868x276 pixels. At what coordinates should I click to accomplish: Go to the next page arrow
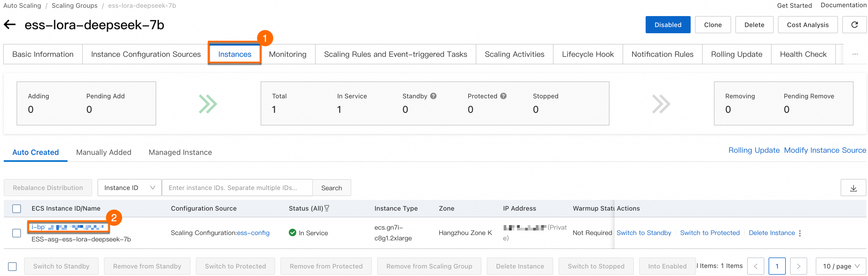pyautogui.click(x=798, y=266)
